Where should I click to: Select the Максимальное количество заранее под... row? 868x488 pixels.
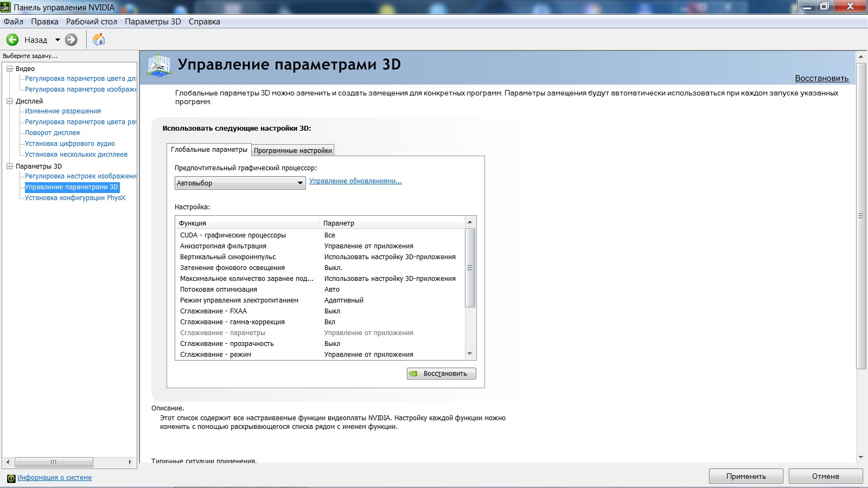pyautogui.click(x=320, y=279)
